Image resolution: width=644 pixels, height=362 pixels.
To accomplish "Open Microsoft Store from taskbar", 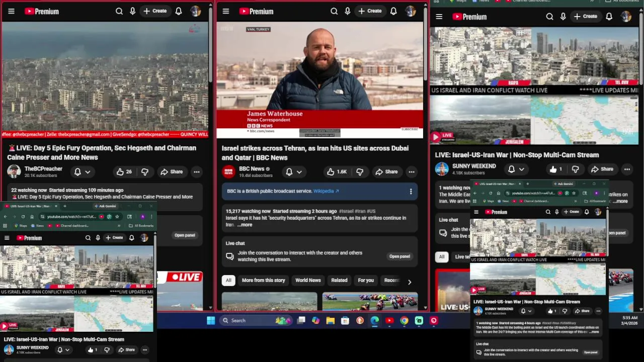I will [345, 320].
